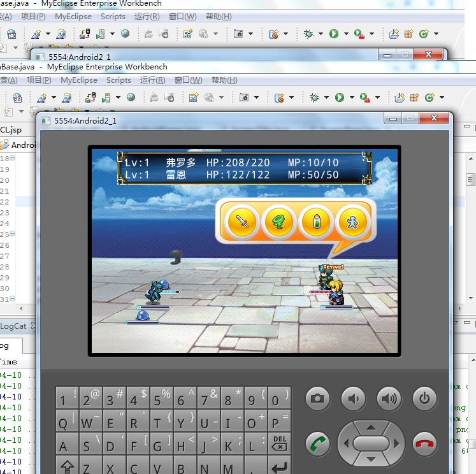476x474 pixels.
Task: Click the editor vertical scrollbar thumb
Action: (x=470, y=180)
